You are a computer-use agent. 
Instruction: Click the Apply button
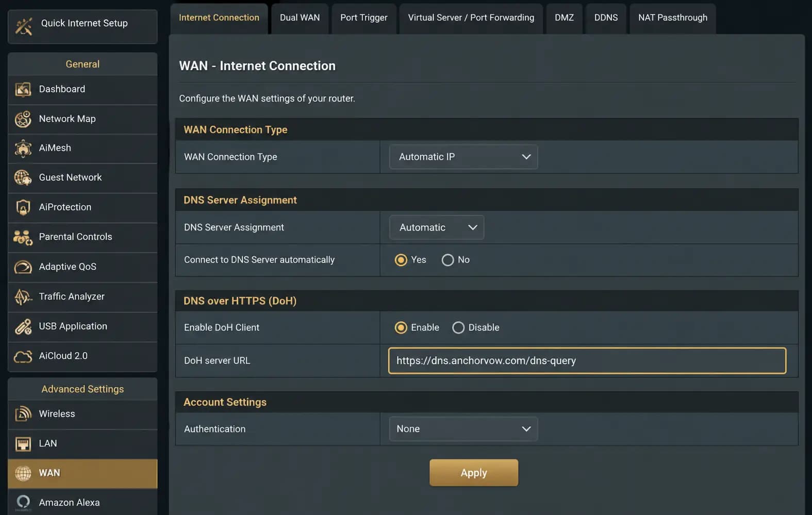click(474, 473)
